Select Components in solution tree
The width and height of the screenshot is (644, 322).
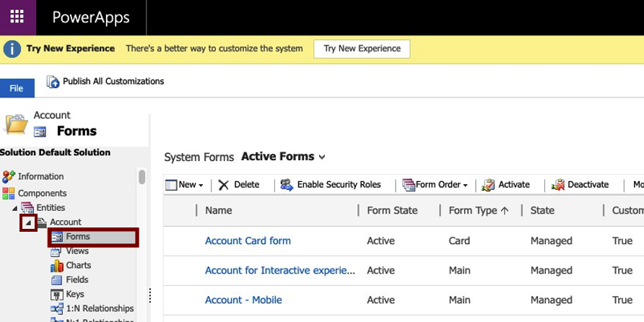[x=43, y=193]
